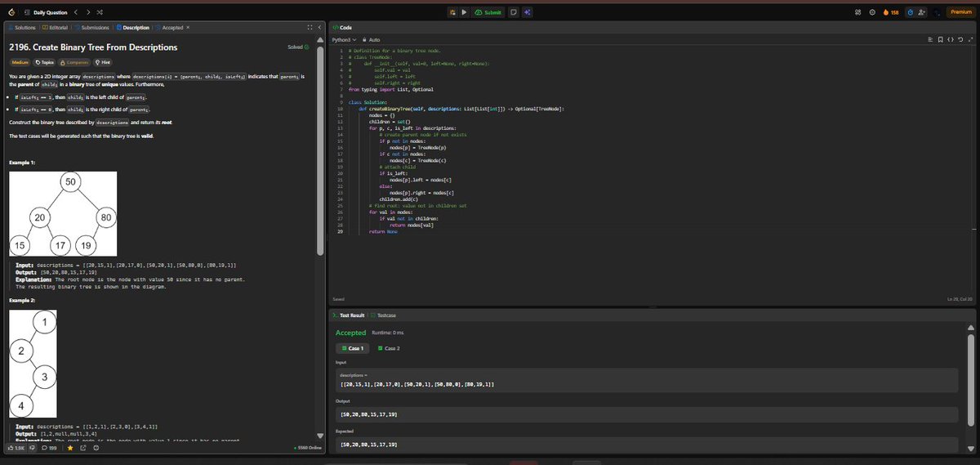Switch to the Accepted tab
The height and width of the screenshot is (465, 980).
point(169,28)
